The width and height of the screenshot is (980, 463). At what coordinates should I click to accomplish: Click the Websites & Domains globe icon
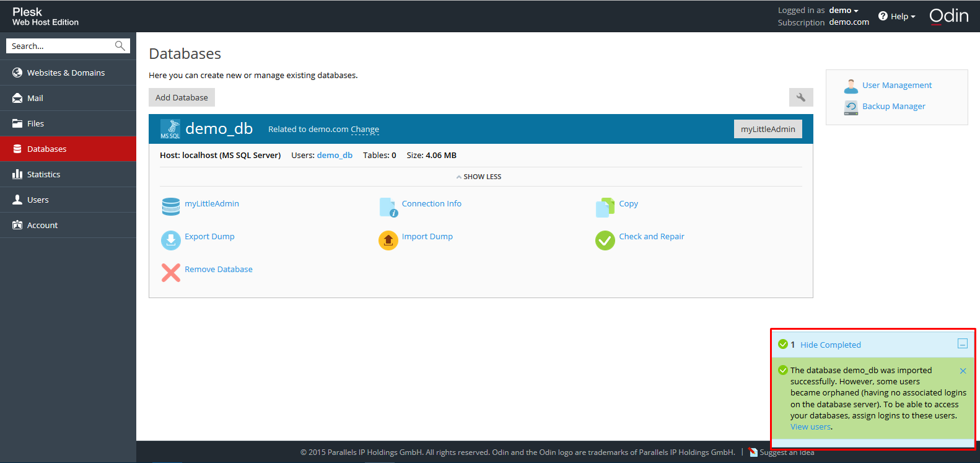tap(17, 73)
